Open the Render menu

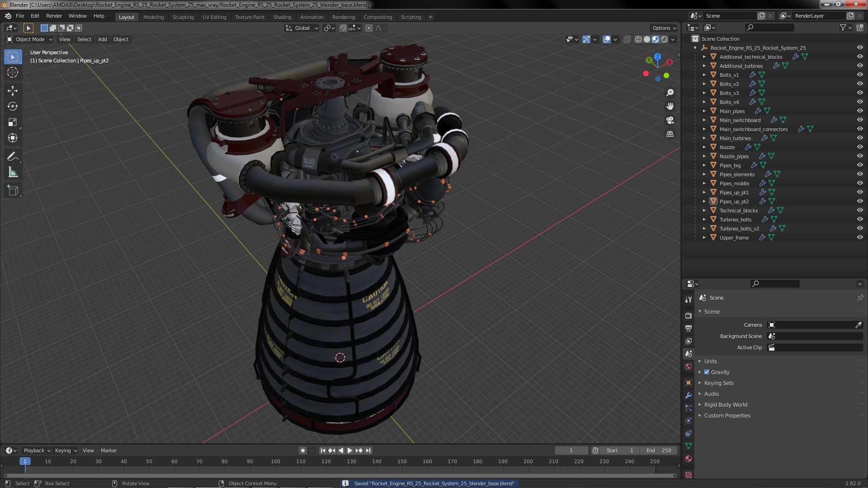click(54, 16)
